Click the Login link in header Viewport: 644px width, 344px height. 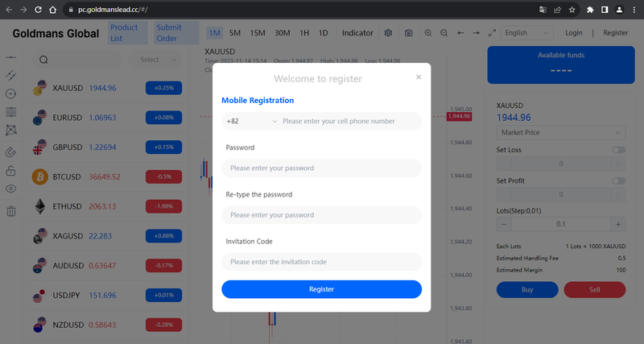pyautogui.click(x=573, y=33)
